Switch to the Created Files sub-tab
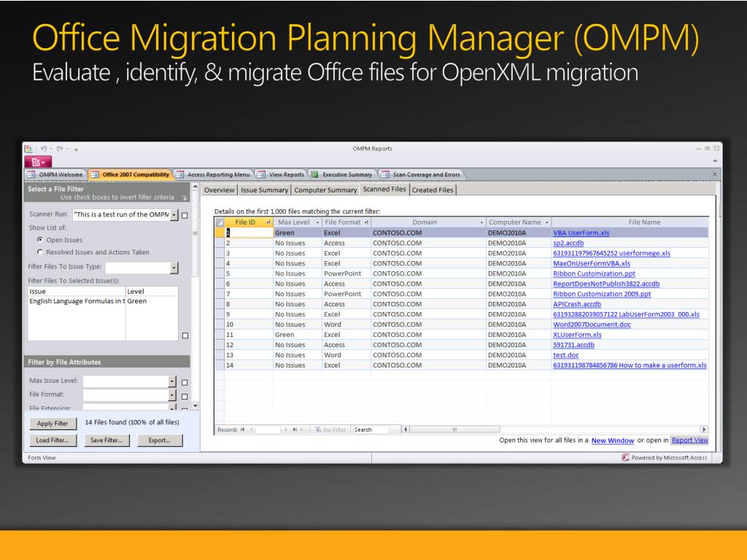The height and width of the screenshot is (560, 747). (433, 190)
